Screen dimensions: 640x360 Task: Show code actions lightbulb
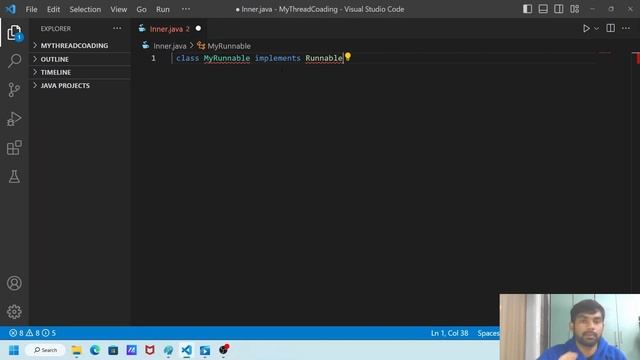pyautogui.click(x=348, y=57)
